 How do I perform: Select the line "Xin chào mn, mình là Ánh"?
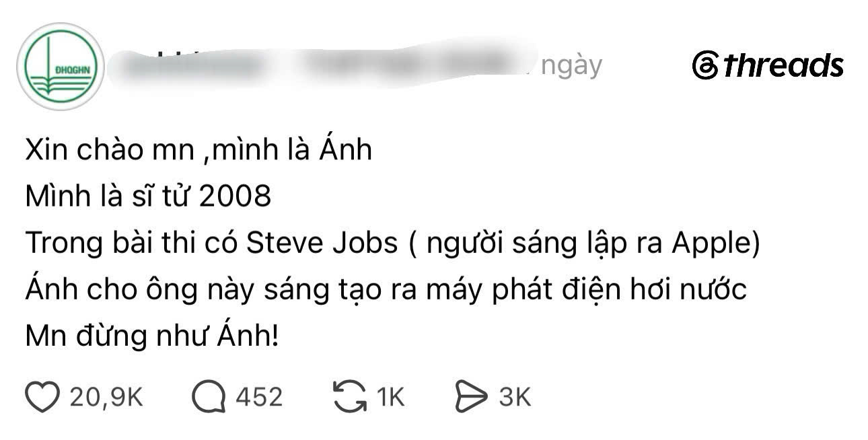coord(198,150)
